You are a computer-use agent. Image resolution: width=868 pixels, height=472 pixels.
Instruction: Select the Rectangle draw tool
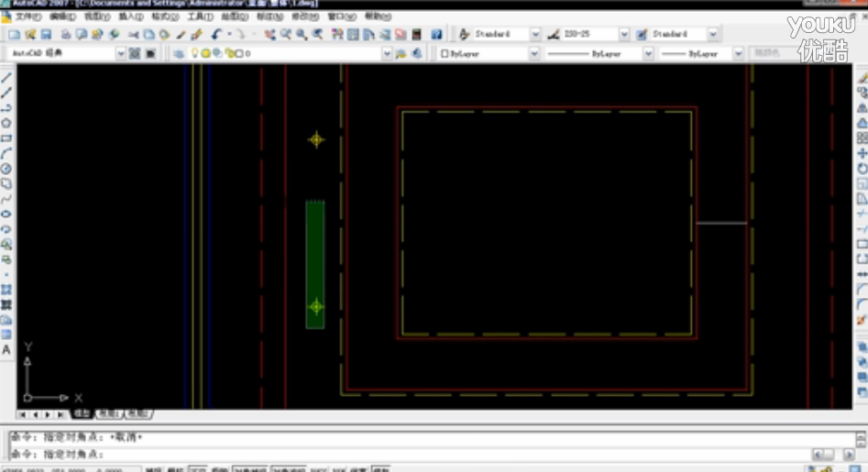pos(6,138)
